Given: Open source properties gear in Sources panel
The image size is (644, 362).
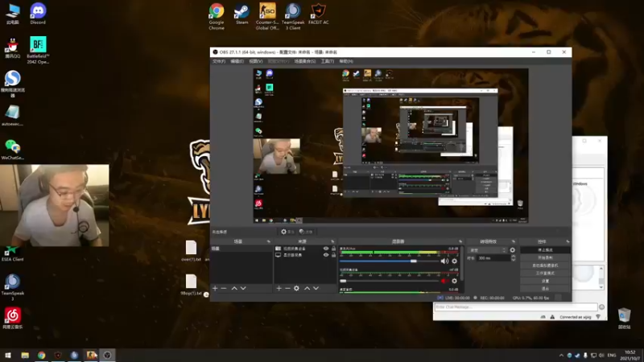Looking at the screenshot, I should [x=296, y=289].
